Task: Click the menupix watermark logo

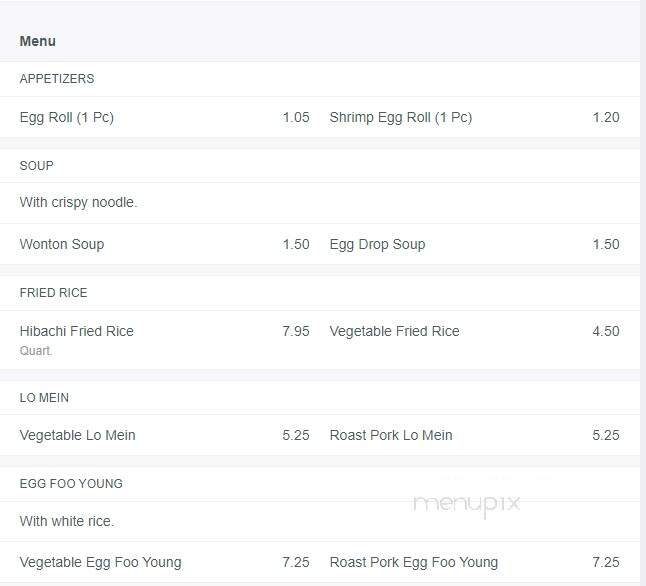Action: pos(466,504)
